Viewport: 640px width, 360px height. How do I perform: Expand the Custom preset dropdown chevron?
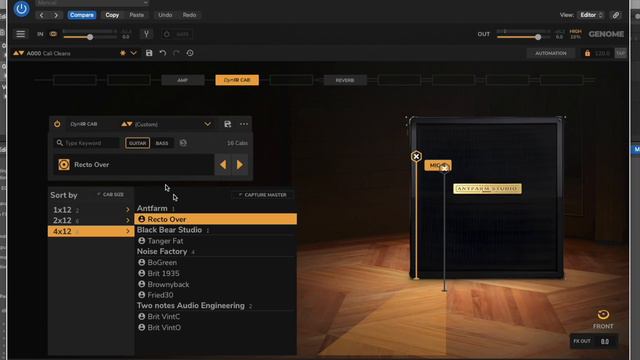coord(207,124)
